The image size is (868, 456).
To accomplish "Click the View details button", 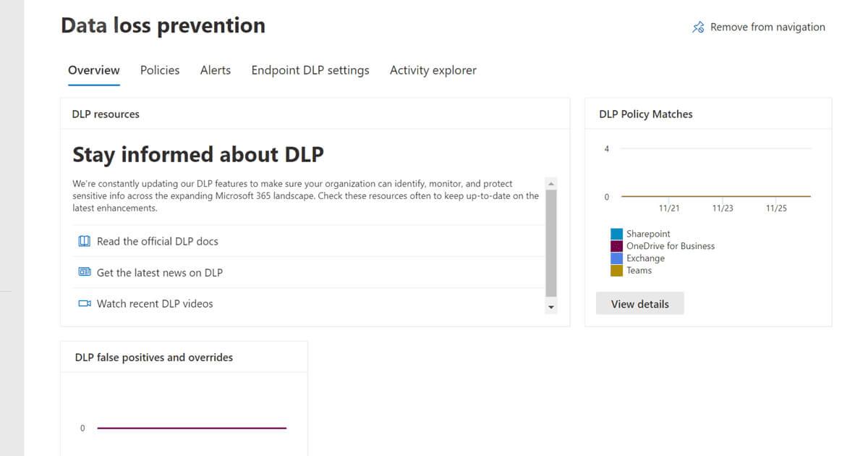I will (x=640, y=304).
